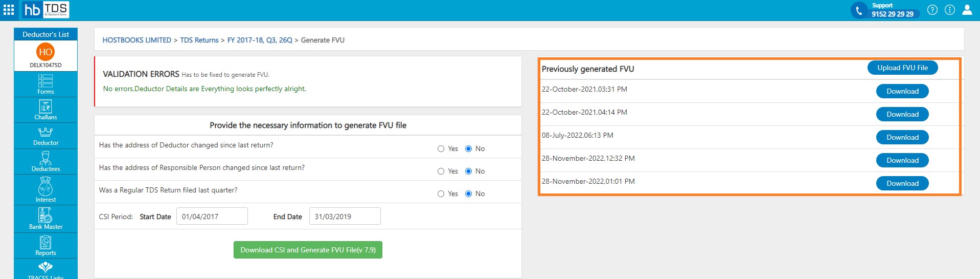980x279 pixels.
Task: Select No for Deductor address changed
Action: coord(468,149)
